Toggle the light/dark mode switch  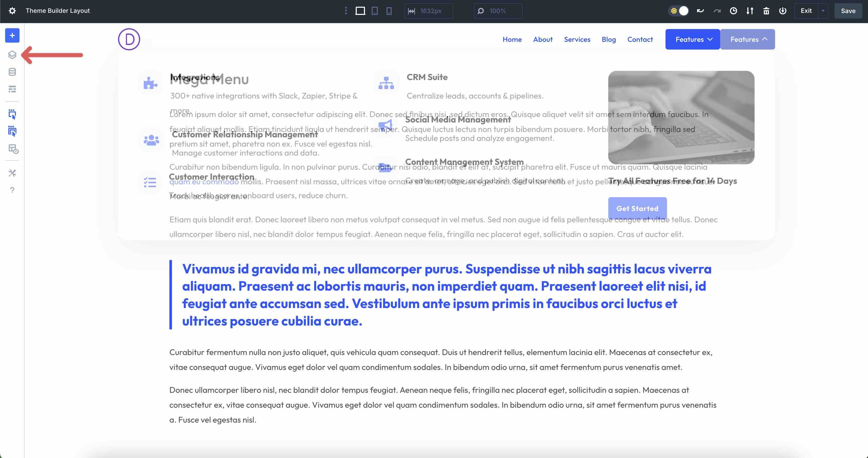(679, 11)
